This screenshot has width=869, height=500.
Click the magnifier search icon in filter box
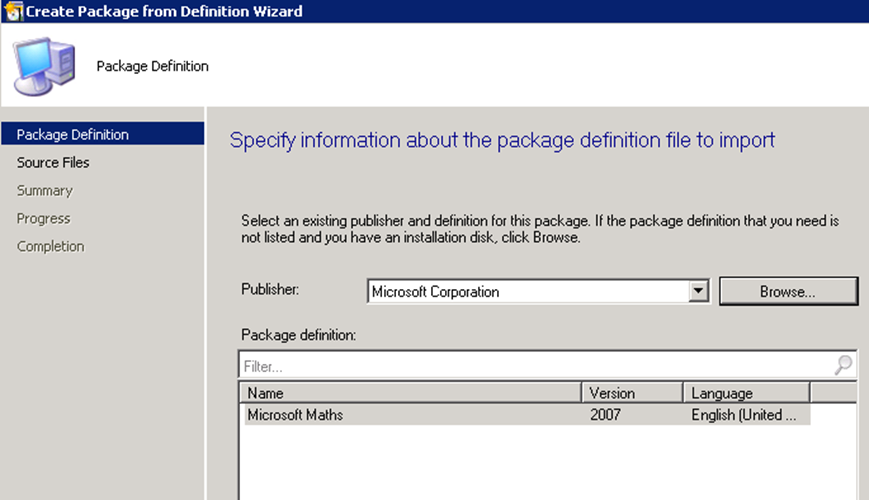(843, 365)
